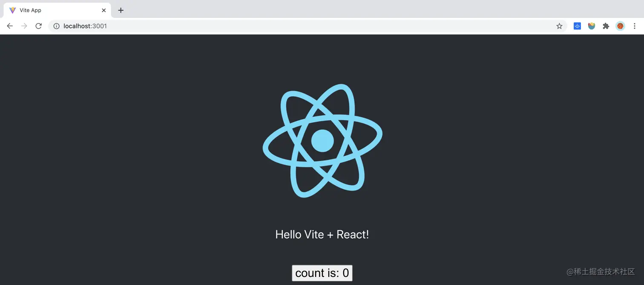Open the Chrome profile avatar
Viewport: 644px width, 285px height.
pyautogui.click(x=620, y=26)
